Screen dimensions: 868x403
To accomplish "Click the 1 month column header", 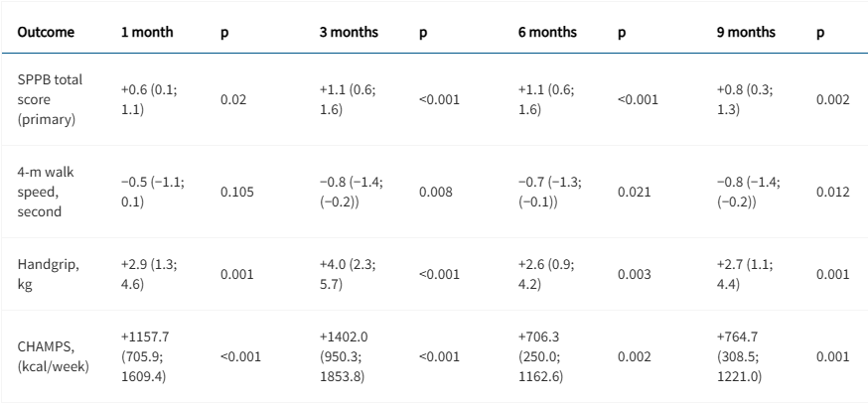I will point(147,32).
